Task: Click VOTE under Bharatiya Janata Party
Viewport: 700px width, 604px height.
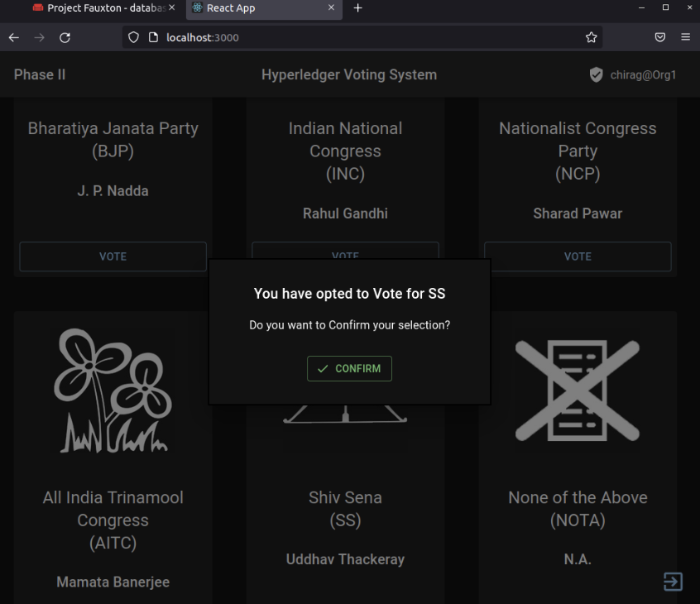Action: [113, 256]
